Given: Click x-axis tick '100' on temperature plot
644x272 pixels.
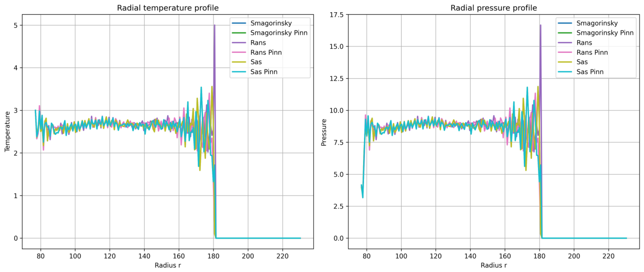Looking at the screenshot, I should [x=75, y=255].
